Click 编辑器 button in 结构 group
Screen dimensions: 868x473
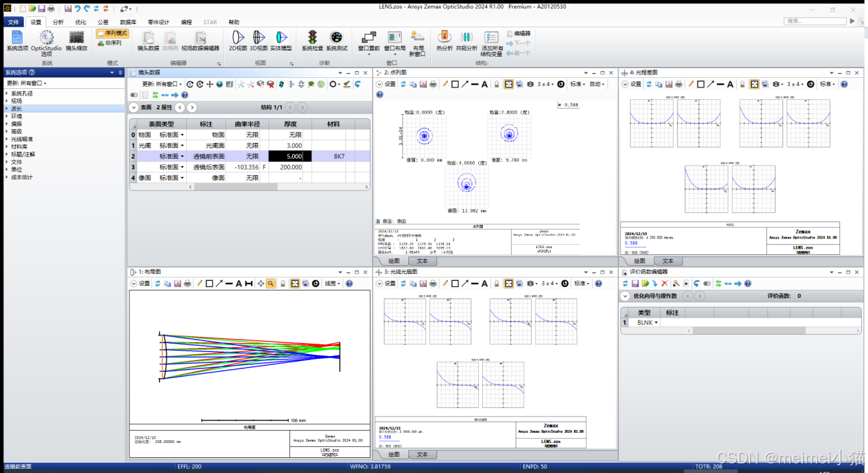[x=518, y=33]
